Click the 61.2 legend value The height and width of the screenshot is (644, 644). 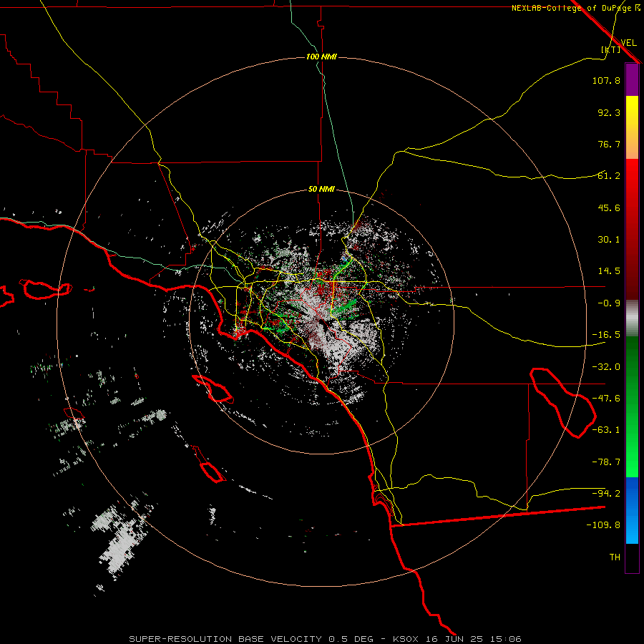609,176
